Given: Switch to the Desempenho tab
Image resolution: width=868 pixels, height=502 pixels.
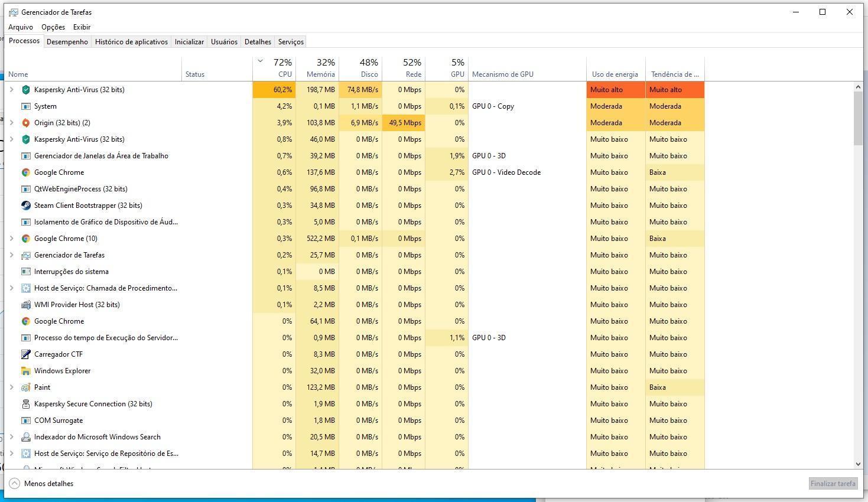Looking at the screenshot, I should (67, 42).
